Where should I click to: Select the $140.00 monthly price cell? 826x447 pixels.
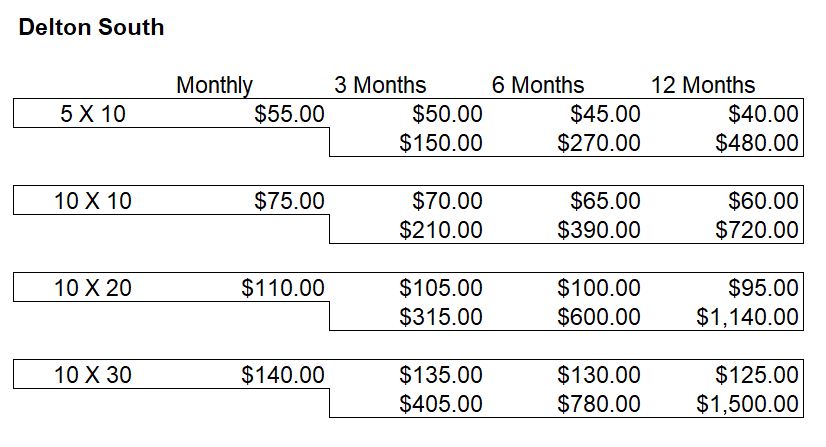click(x=283, y=375)
